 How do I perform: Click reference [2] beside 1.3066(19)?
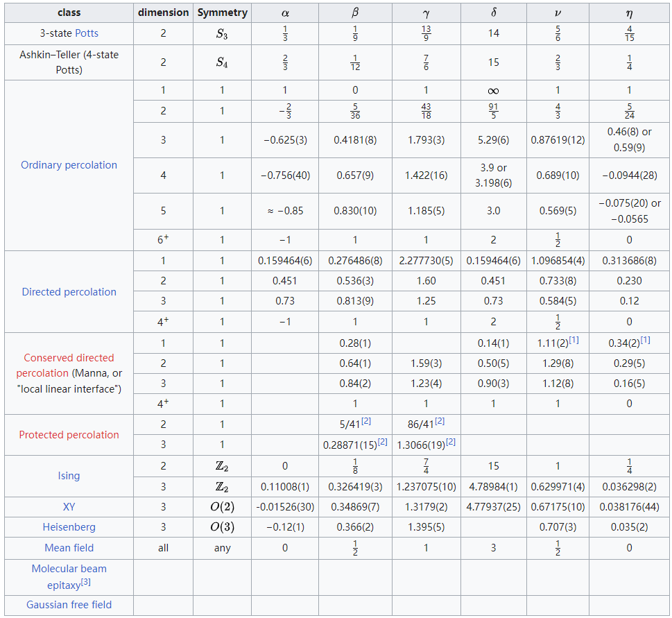pos(451,441)
